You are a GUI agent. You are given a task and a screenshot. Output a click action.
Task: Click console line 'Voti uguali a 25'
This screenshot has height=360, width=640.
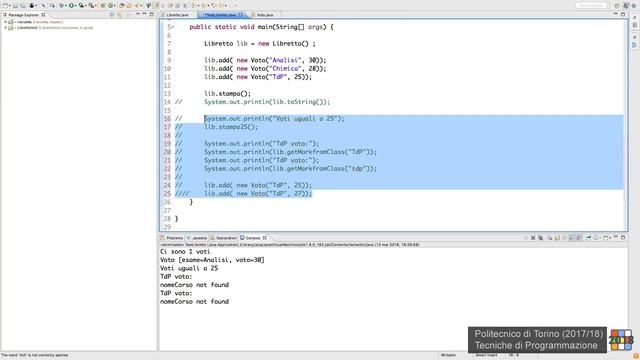coord(189,269)
